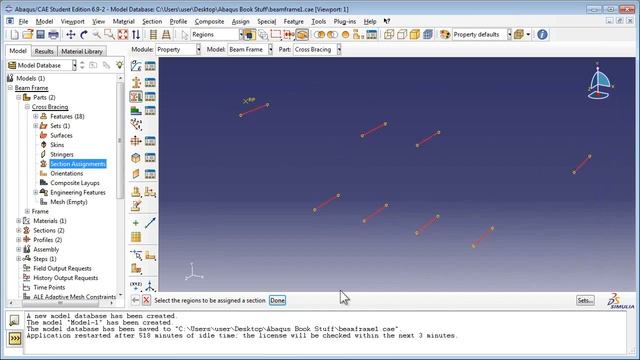
Task: Click the Create Material icon
Action: pos(136,66)
